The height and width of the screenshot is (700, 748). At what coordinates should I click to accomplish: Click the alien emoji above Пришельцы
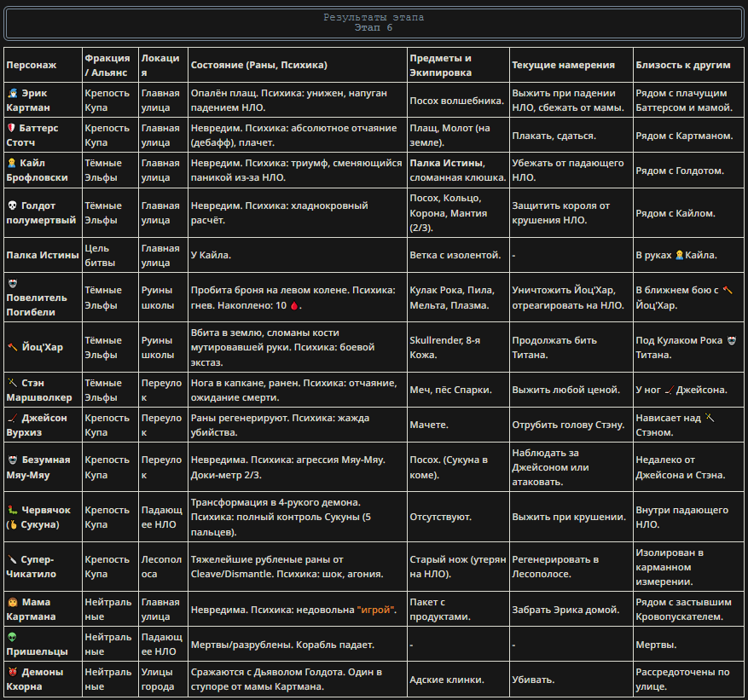[x=13, y=637]
